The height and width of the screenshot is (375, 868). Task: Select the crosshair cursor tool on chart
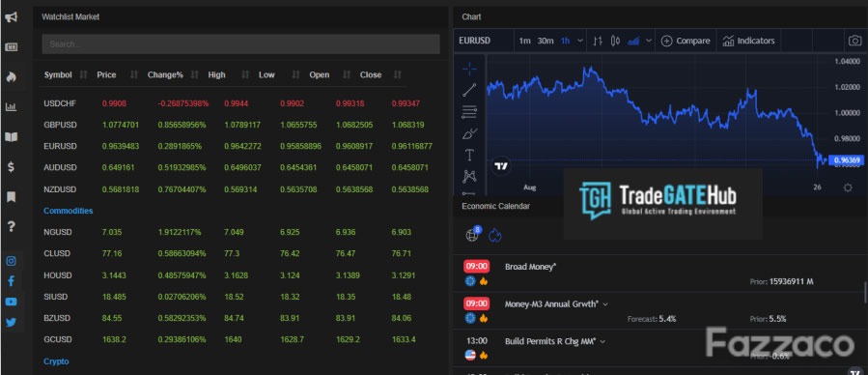click(x=469, y=69)
